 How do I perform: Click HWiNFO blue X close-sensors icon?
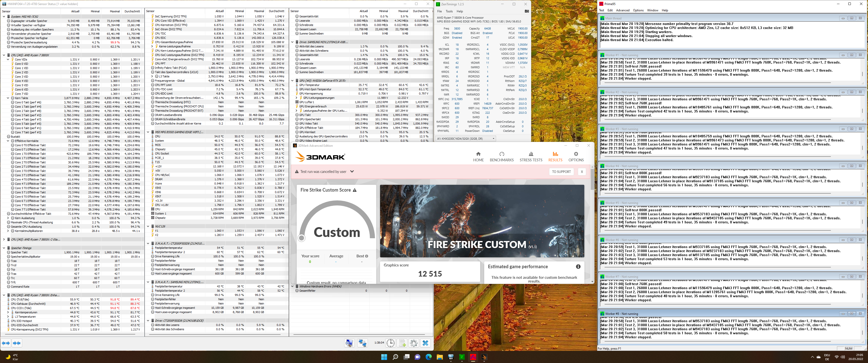coord(425,343)
